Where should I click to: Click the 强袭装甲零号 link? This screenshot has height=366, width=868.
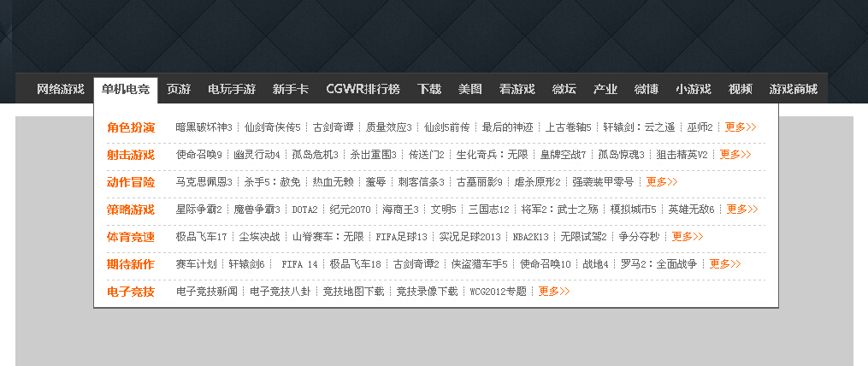[603, 181]
